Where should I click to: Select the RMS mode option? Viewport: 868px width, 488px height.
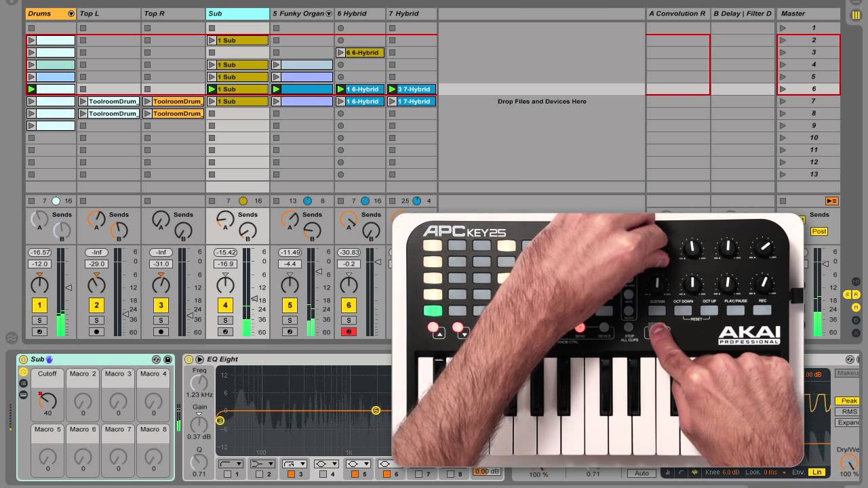coord(848,411)
